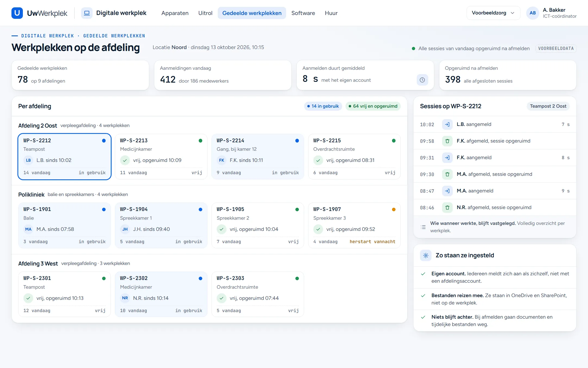This screenshot has height=368, width=588.
Task: Click the Teampost 2 Oost badge
Action: point(548,106)
